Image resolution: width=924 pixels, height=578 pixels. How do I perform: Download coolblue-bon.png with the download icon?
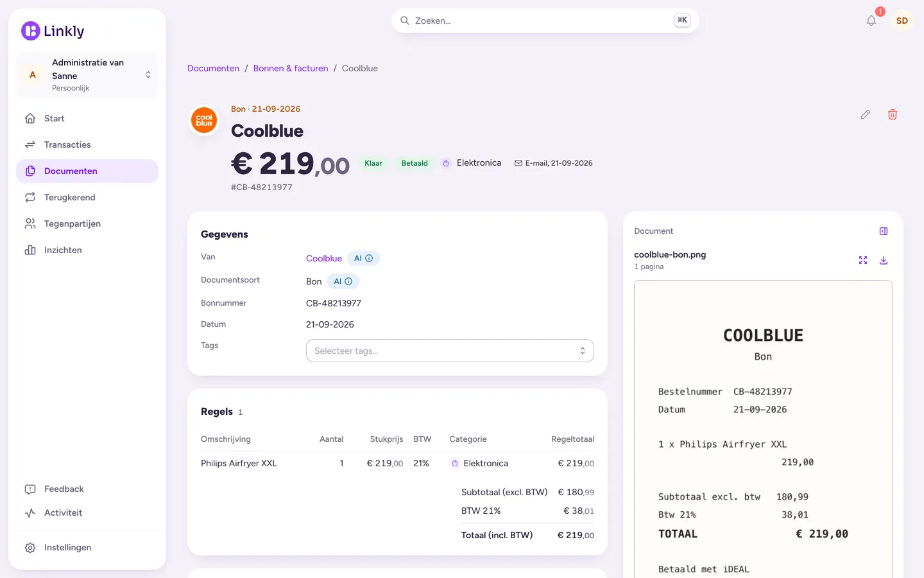tap(883, 260)
